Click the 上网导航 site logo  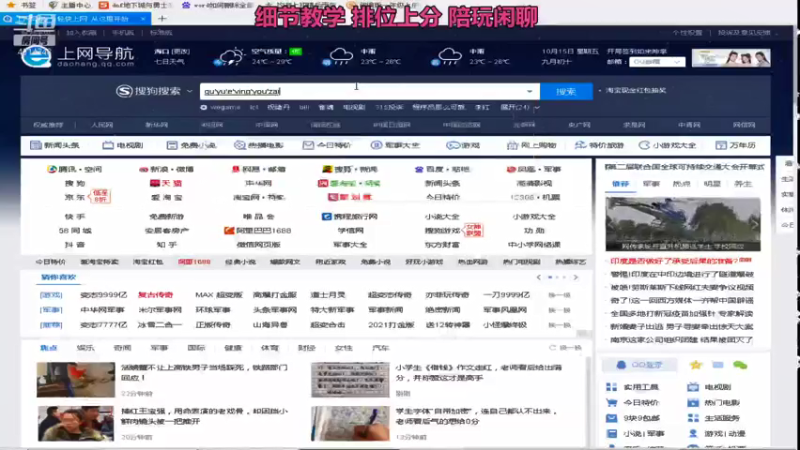tap(78, 57)
